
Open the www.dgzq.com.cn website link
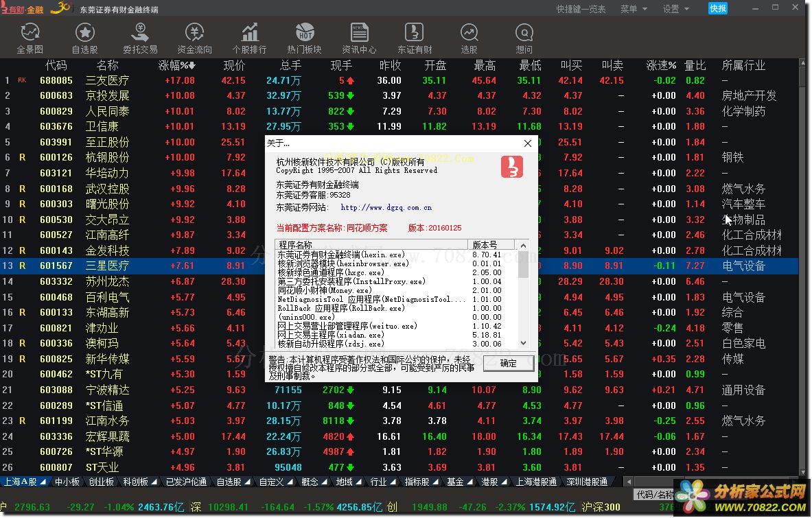(386, 207)
